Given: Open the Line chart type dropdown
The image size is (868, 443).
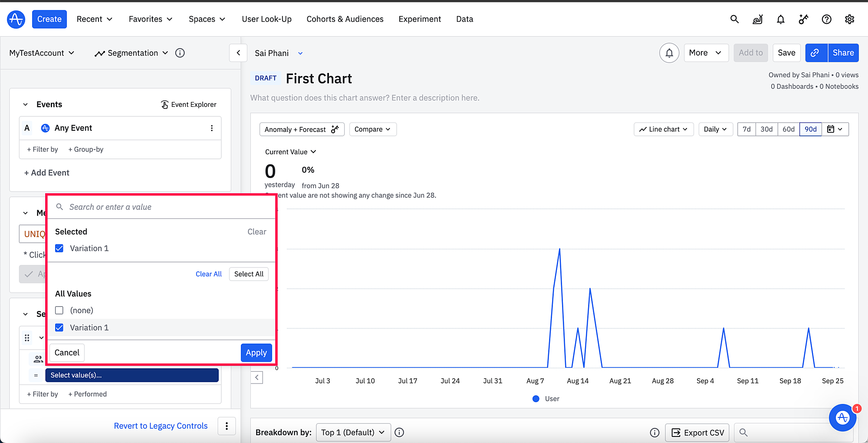Looking at the screenshot, I should [663, 129].
